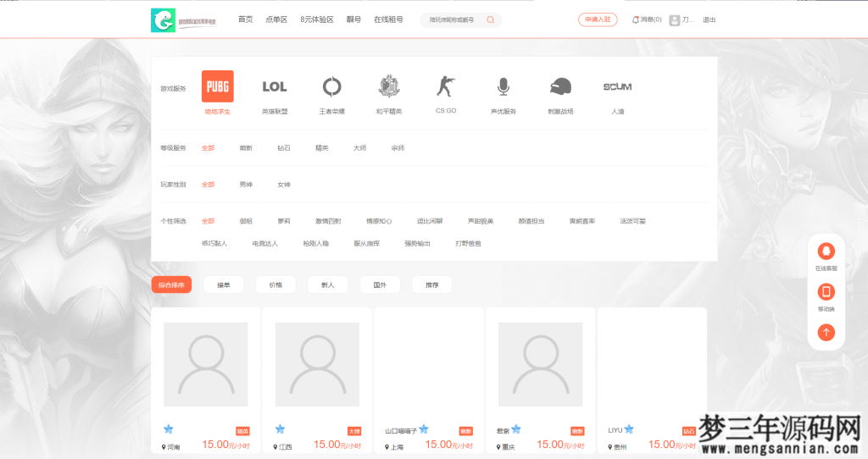Click the LIYU player name
The image size is (868, 459).
pos(615,430)
